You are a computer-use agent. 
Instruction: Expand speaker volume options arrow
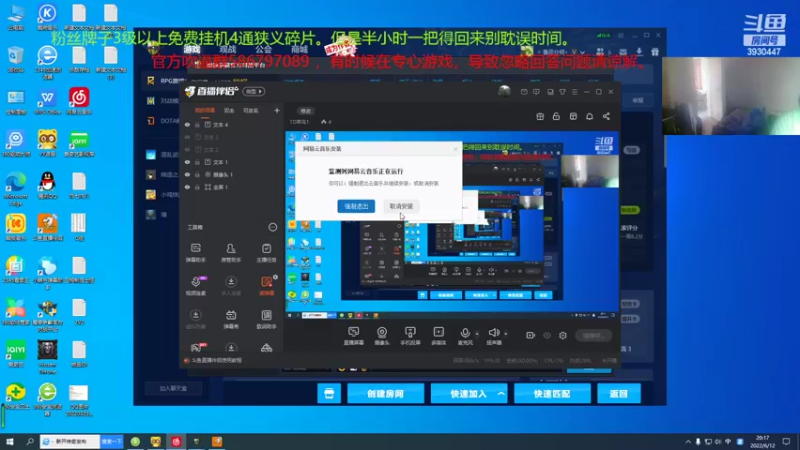tap(506, 334)
